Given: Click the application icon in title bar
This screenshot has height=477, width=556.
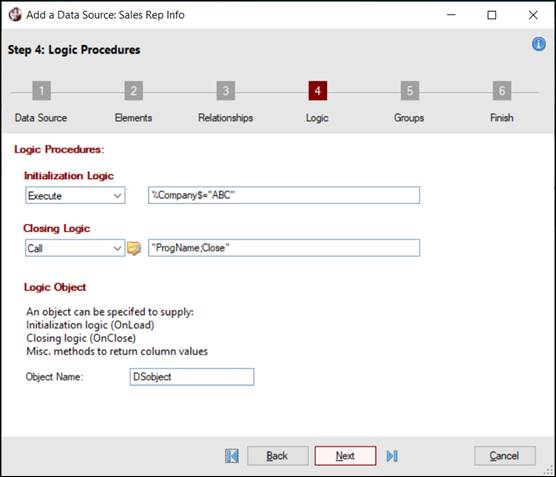Looking at the screenshot, I should [15, 15].
